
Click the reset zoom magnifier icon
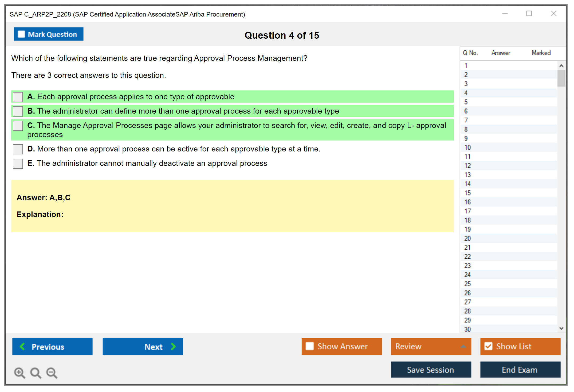click(x=36, y=373)
